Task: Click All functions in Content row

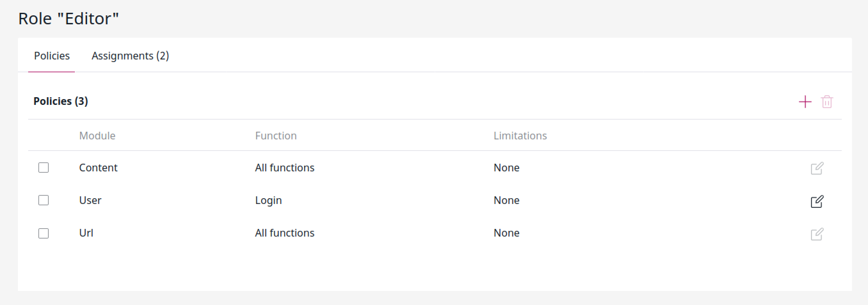Action: pos(285,168)
